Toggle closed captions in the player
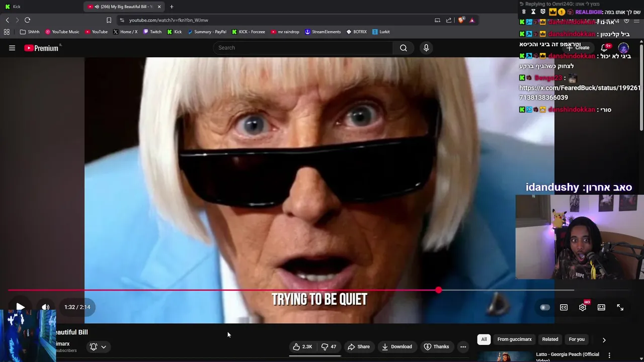This screenshot has width=644, height=362. tap(563, 307)
